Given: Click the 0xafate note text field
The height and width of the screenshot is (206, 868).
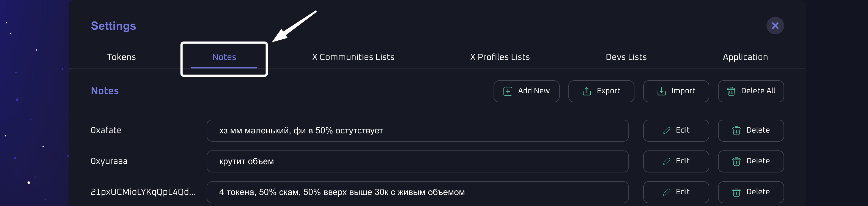Looking at the screenshot, I should coord(417,131).
